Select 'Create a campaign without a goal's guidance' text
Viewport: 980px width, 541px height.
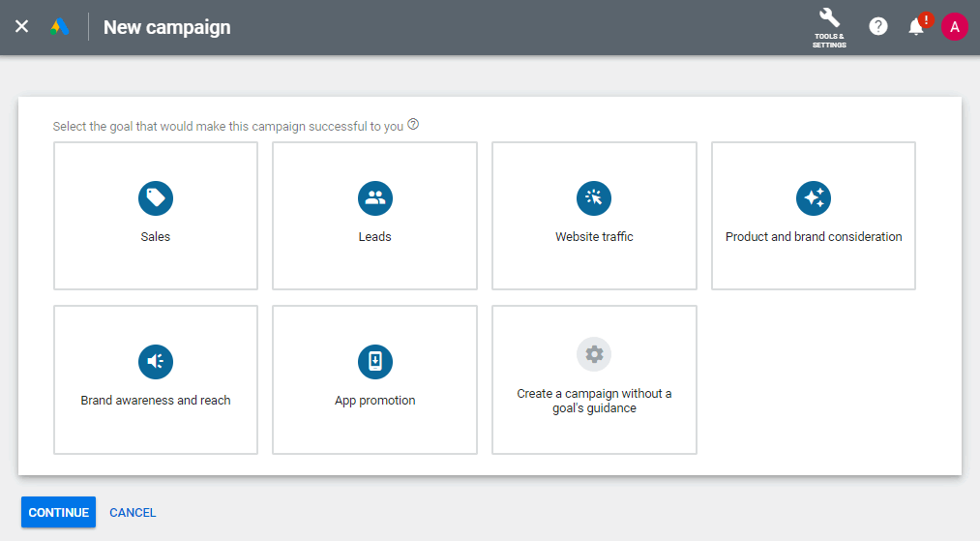594,401
